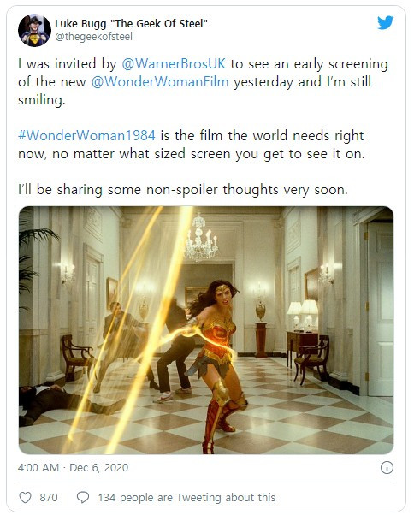Screen dimensions: 420x515
Task: Open @WonderWomanFilm mention link
Action: tap(160, 82)
